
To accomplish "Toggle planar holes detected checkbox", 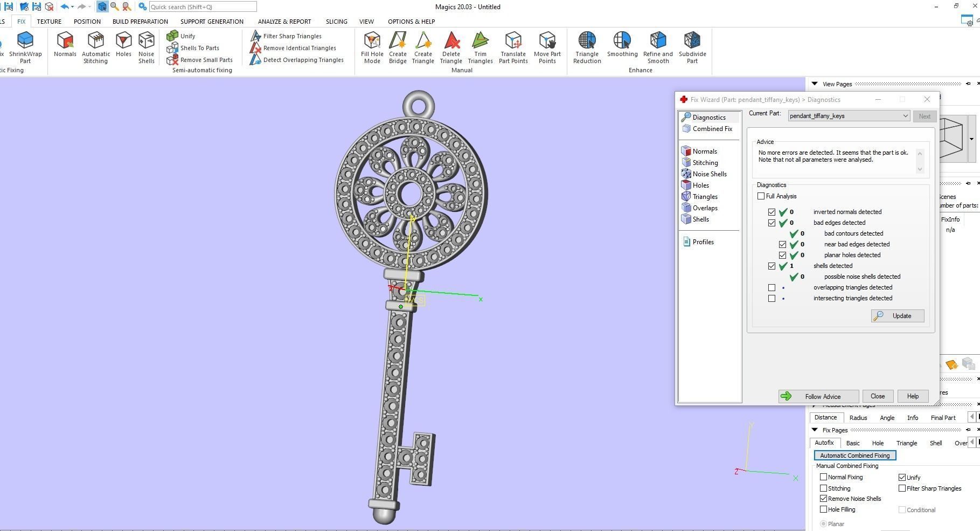I will tap(782, 255).
